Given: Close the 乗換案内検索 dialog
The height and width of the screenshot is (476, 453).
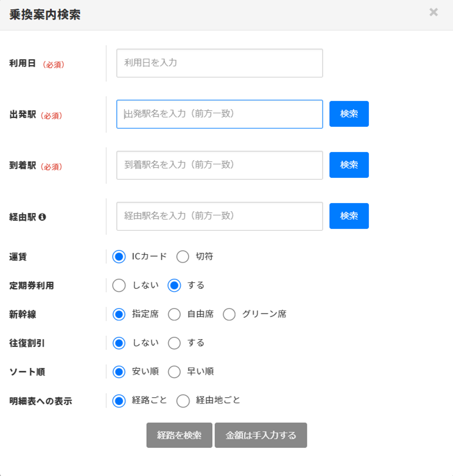Looking at the screenshot, I should [x=434, y=12].
